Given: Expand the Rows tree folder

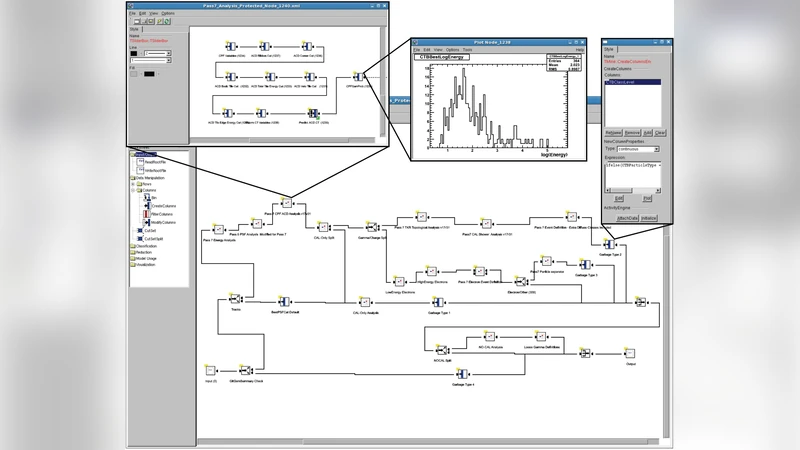Looking at the screenshot, I should [x=133, y=184].
